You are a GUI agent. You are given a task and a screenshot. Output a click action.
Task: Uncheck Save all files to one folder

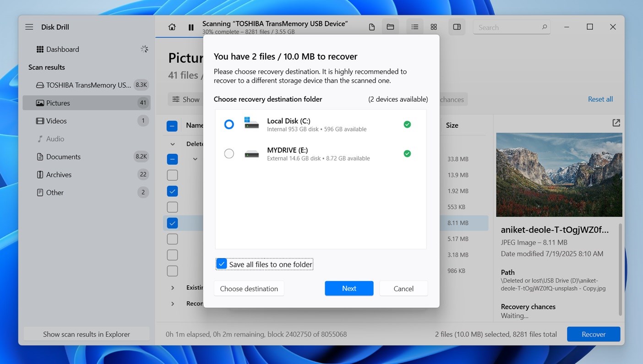tap(222, 264)
